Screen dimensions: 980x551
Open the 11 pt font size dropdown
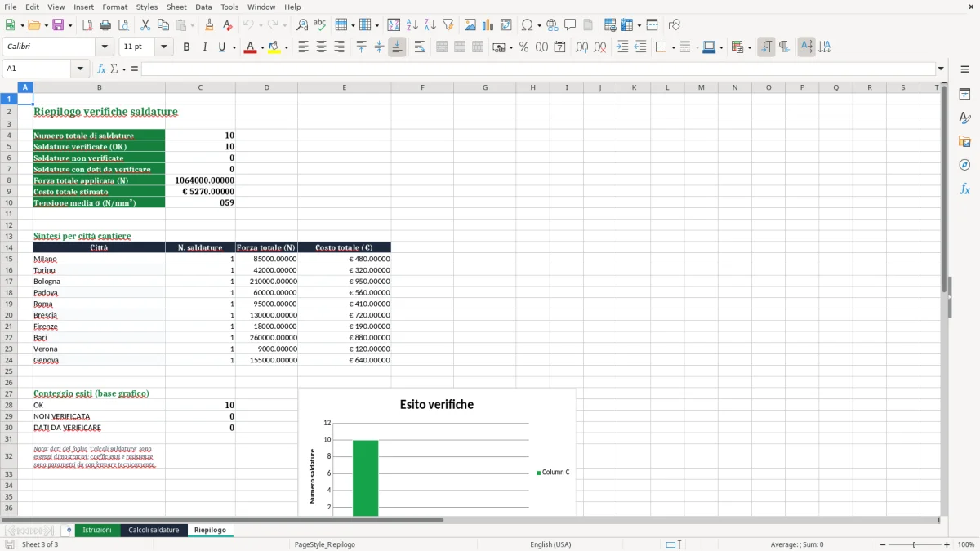(x=163, y=47)
